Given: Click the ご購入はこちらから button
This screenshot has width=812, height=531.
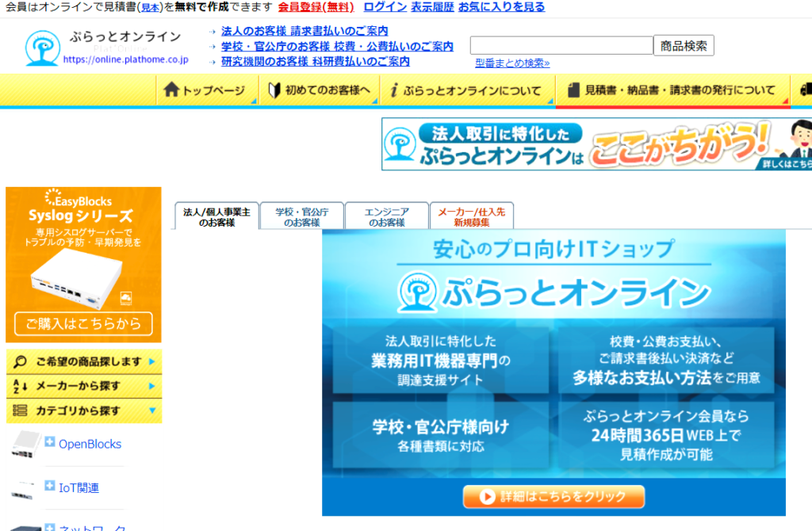Looking at the screenshot, I should click(x=83, y=324).
